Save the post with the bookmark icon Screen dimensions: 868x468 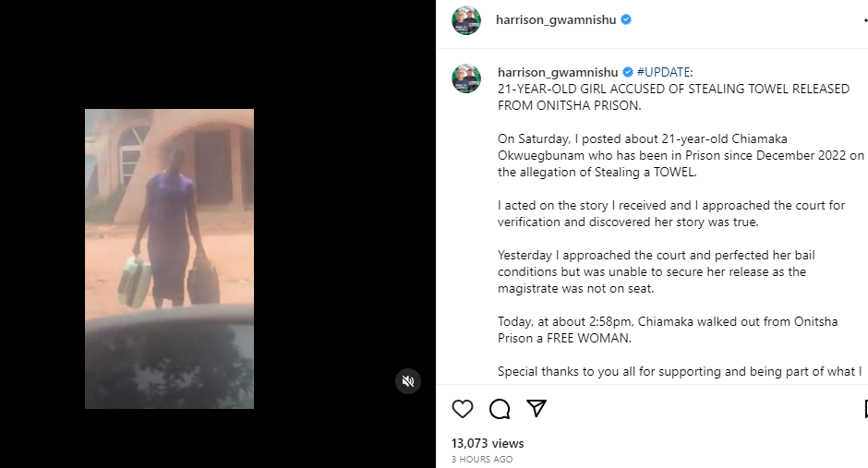pyautogui.click(x=865, y=409)
